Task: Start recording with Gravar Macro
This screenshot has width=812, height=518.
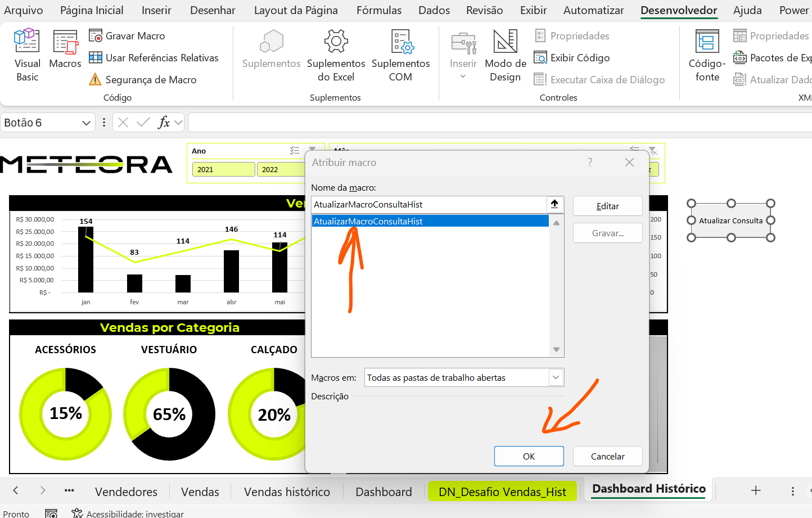Action: pos(127,35)
